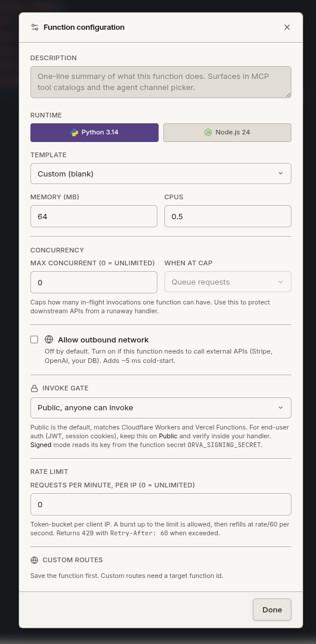Click the globe icon beside Custom Routes
The height and width of the screenshot is (644, 316).
coord(34,560)
